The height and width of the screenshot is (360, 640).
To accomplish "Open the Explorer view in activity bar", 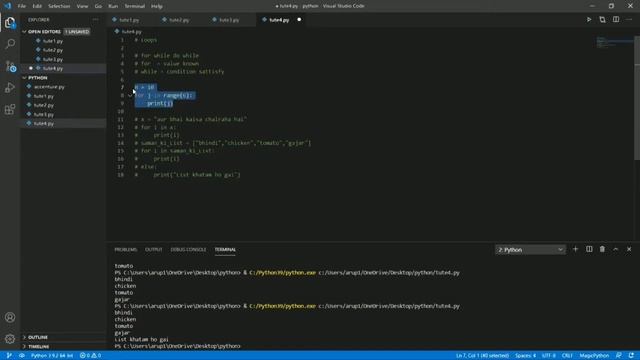I will [x=10, y=22].
